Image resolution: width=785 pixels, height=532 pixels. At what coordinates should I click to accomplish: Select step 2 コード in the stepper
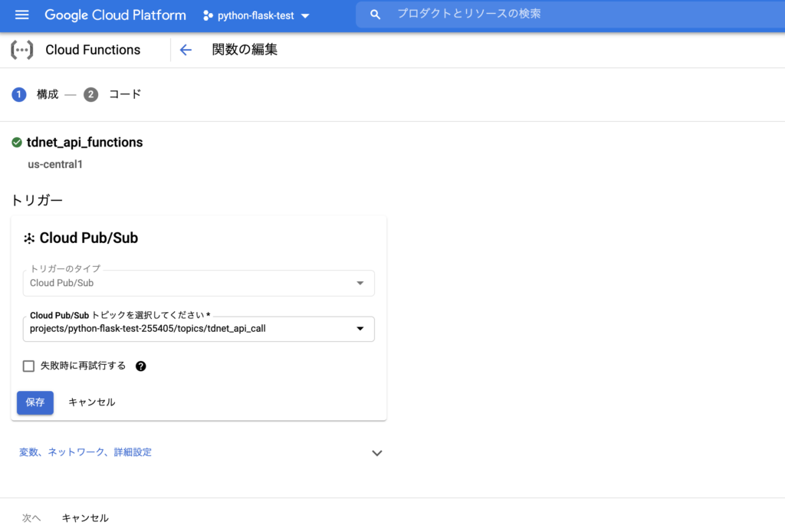point(112,94)
